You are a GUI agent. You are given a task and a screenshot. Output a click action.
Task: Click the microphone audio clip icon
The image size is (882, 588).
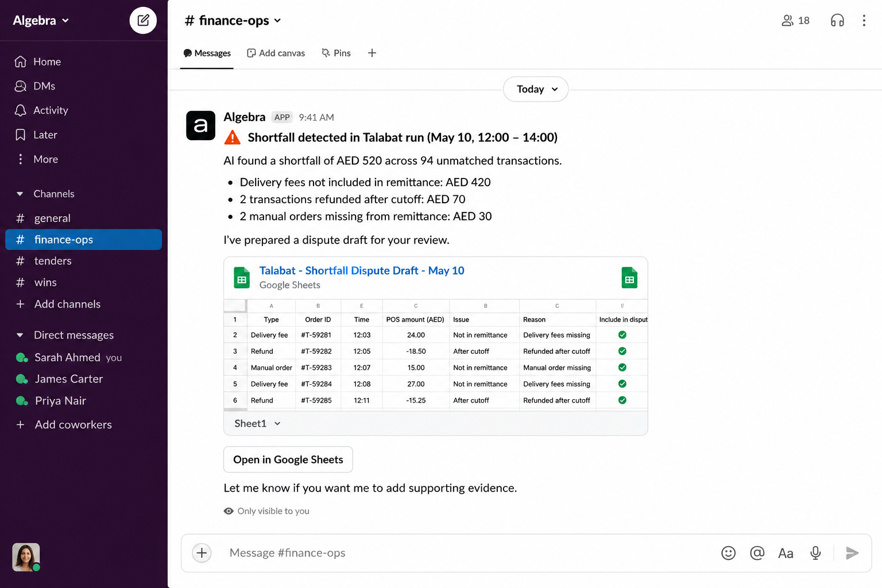pos(815,553)
